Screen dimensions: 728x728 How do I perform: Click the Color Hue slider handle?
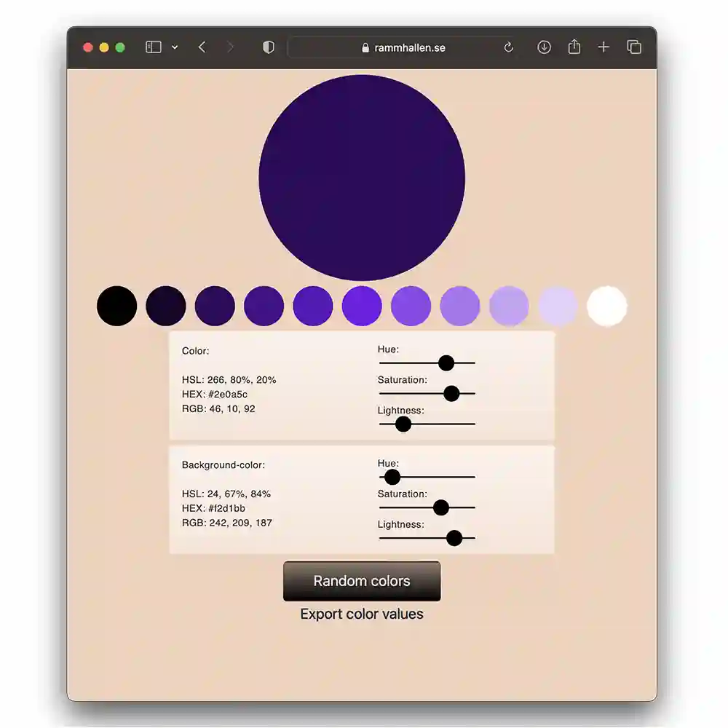(x=446, y=363)
